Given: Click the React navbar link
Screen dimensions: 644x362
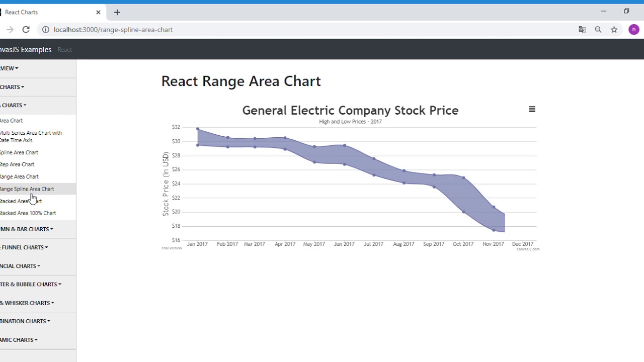Looking at the screenshot, I should pos(64,49).
